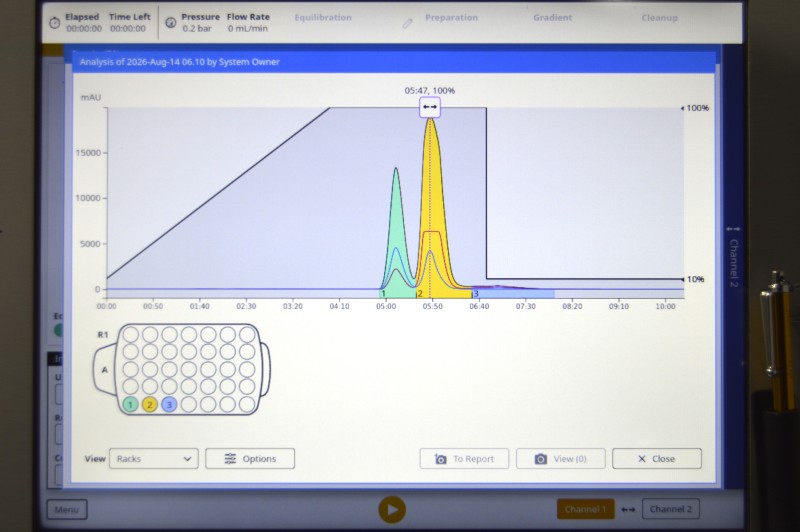Viewport: 800px width, 532px height.
Task: Close the analysis dialog
Action: (657, 459)
